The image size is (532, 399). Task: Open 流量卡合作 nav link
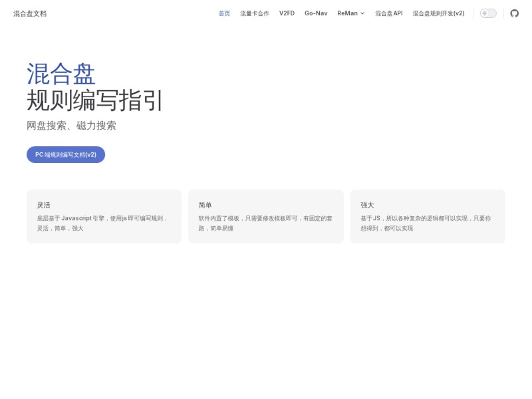point(255,13)
